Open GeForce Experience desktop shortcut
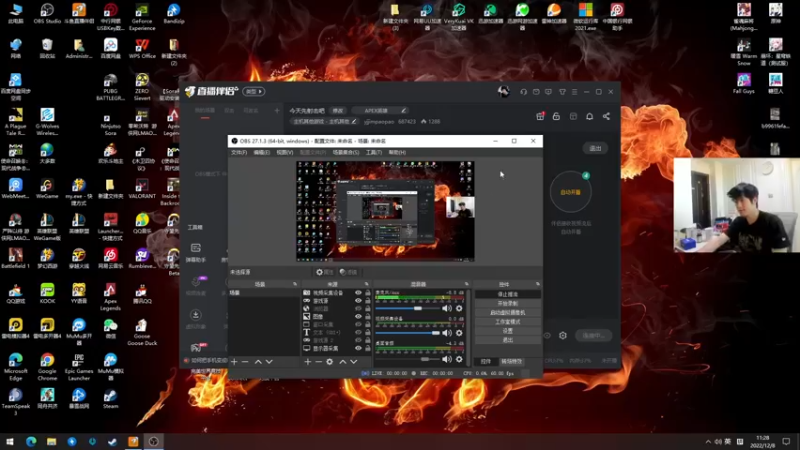 coord(142,17)
